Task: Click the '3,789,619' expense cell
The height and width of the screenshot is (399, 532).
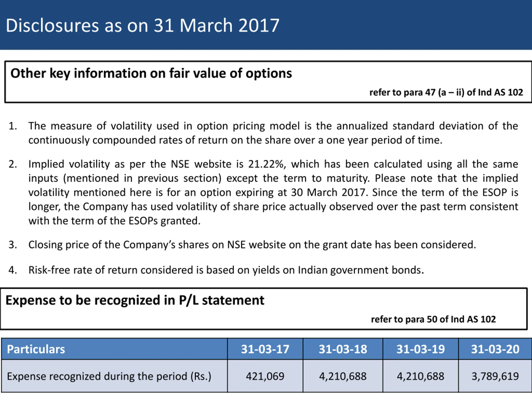Action: (x=495, y=376)
